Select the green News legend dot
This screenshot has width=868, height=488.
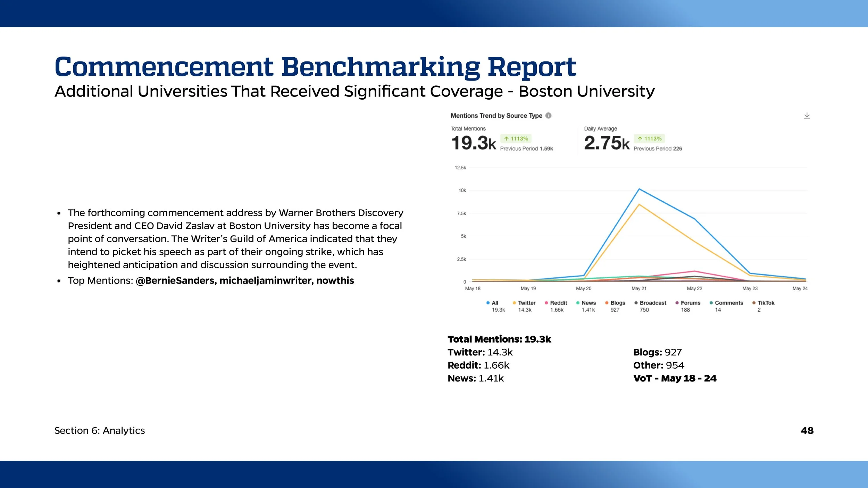click(x=577, y=302)
